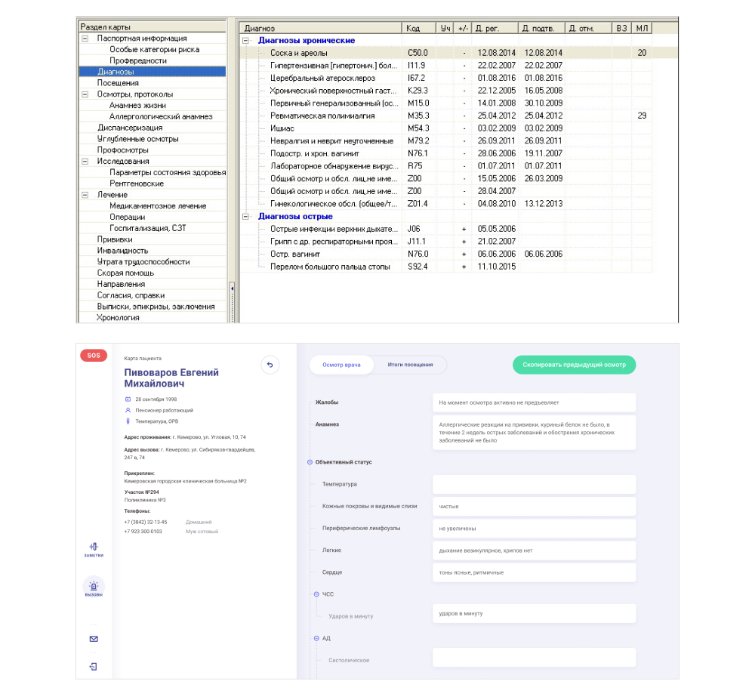This screenshot has height=700, width=755.
Task: Collapse the Диагнозы хронические group
Action: point(245,41)
